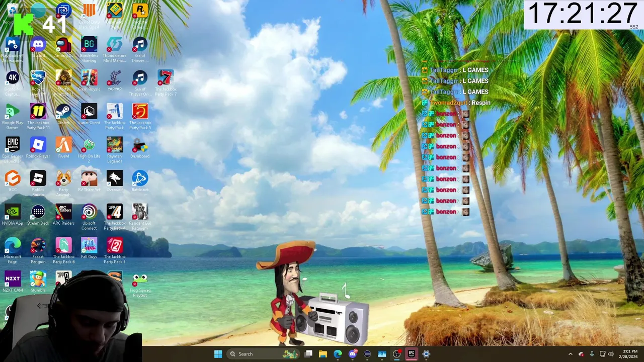Select the Among Us desktop icon

pyautogui.click(x=63, y=48)
